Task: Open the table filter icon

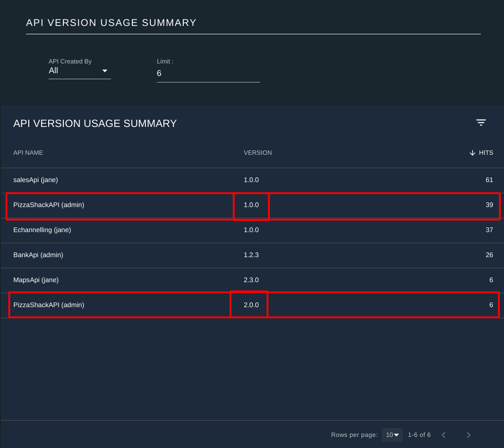Action: [x=481, y=123]
